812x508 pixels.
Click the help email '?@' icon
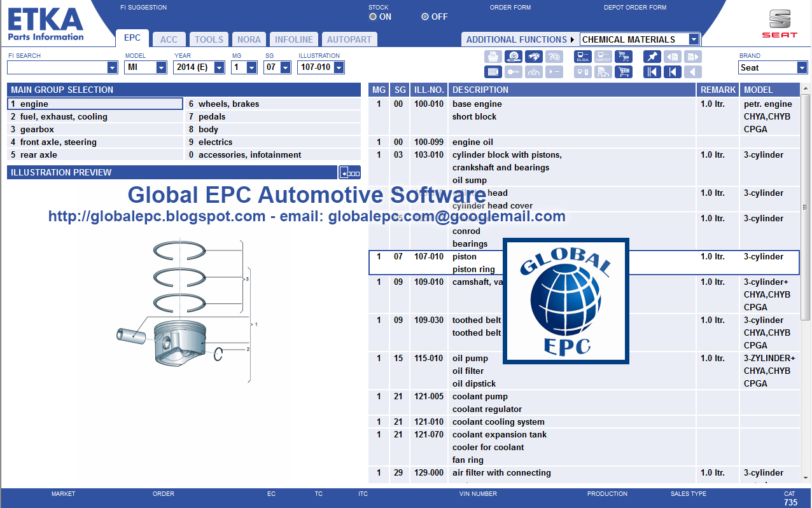pyautogui.click(x=554, y=57)
